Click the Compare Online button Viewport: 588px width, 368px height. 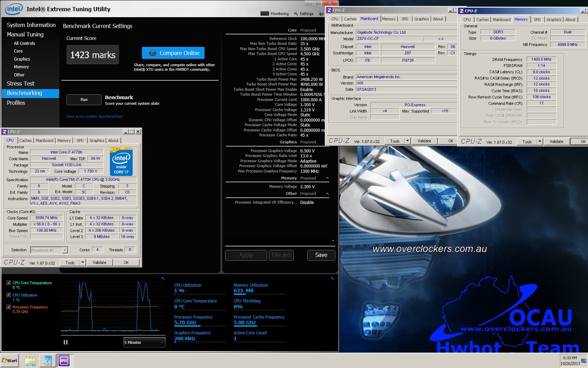click(173, 53)
